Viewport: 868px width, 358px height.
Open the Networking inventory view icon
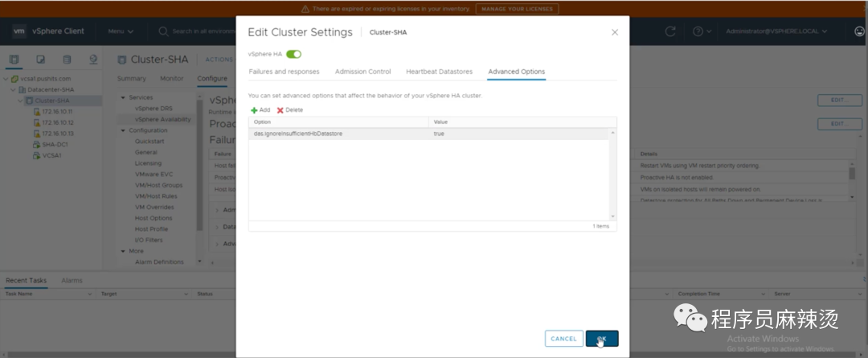(93, 60)
